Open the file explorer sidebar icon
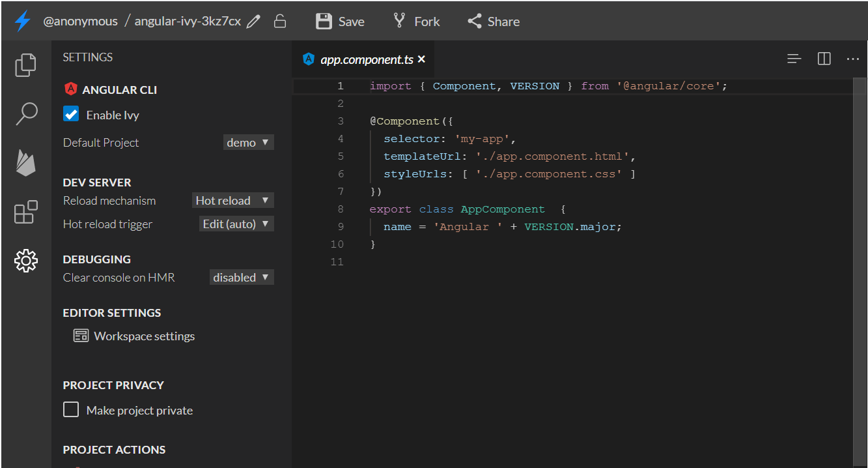This screenshot has height=468, width=868. click(26, 65)
